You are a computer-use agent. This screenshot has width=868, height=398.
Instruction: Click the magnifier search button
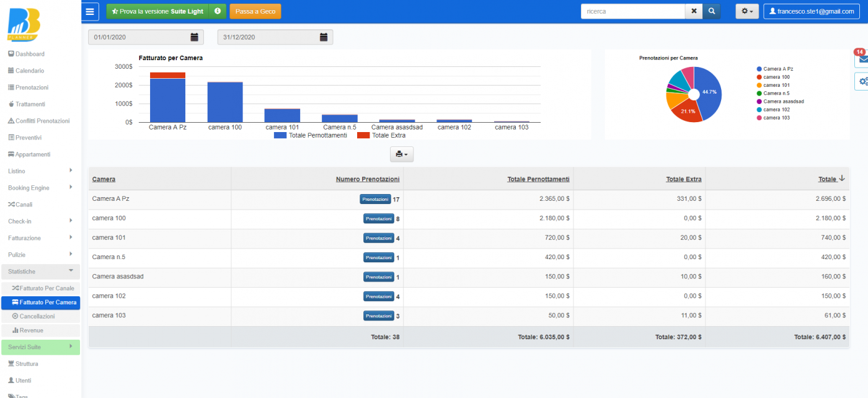712,11
